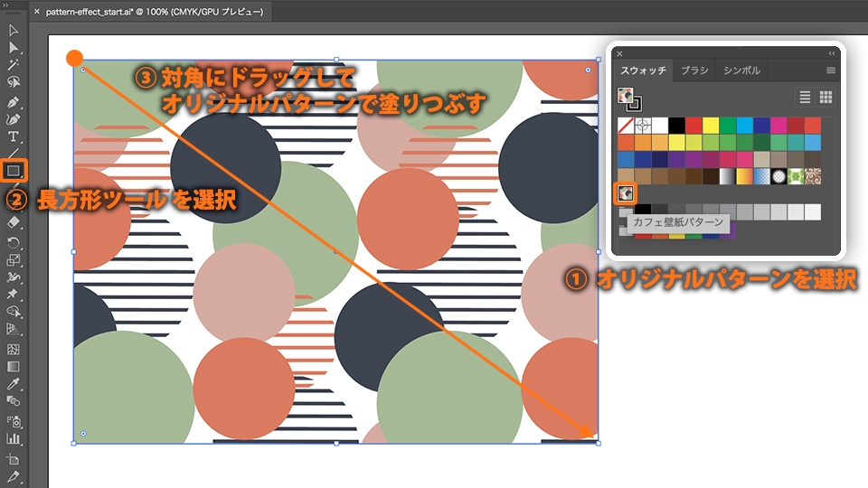Viewport: 868px width, 488px height.
Task: Click the top-right corner widget of rectangle
Action: pos(588,70)
